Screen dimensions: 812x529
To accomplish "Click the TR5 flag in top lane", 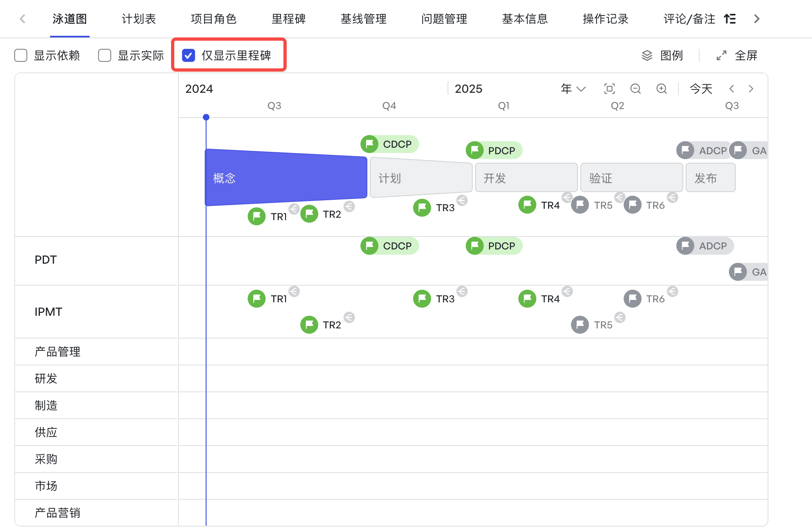I will click(x=580, y=205).
